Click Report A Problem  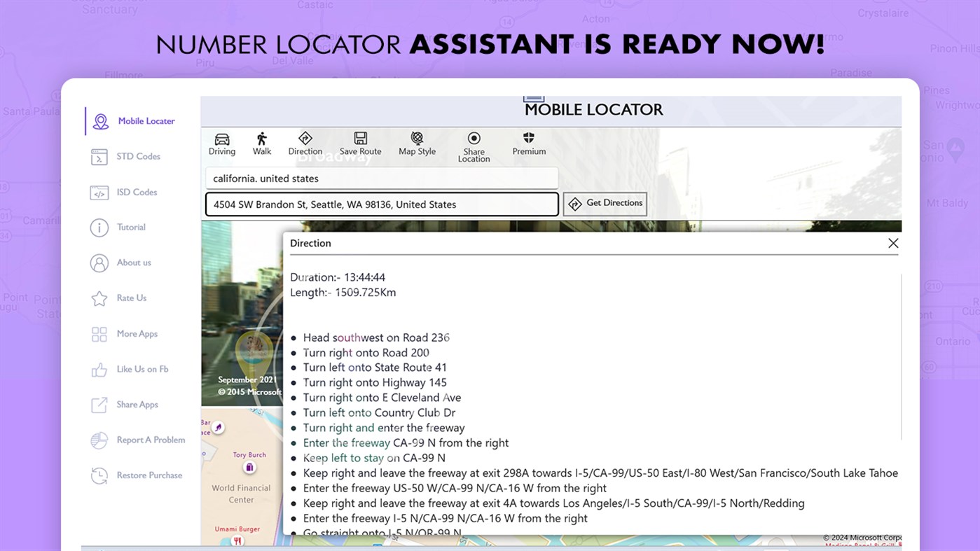[99, 440]
